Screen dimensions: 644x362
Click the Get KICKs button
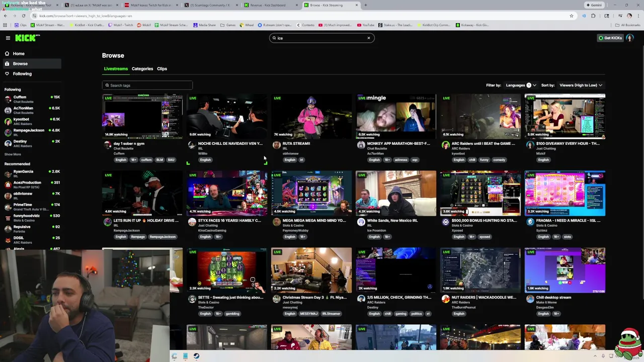(610, 38)
